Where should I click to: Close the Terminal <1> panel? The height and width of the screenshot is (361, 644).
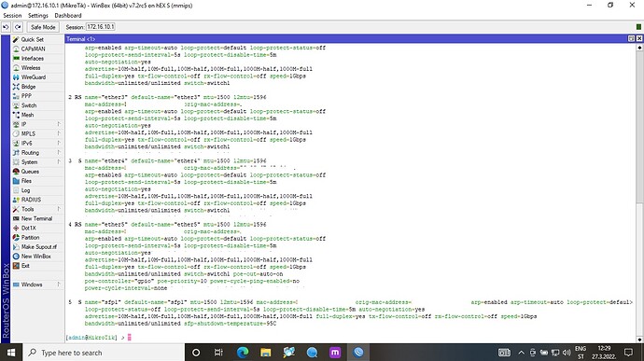(x=639, y=38)
